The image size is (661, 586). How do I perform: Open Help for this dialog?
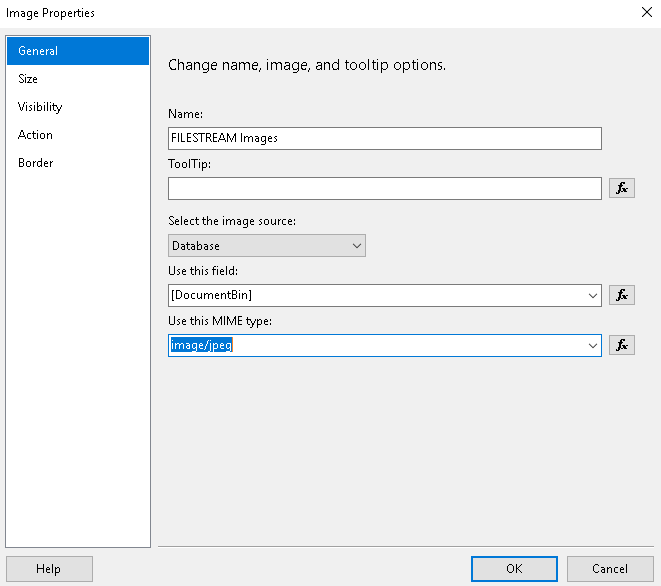coord(49,569)
